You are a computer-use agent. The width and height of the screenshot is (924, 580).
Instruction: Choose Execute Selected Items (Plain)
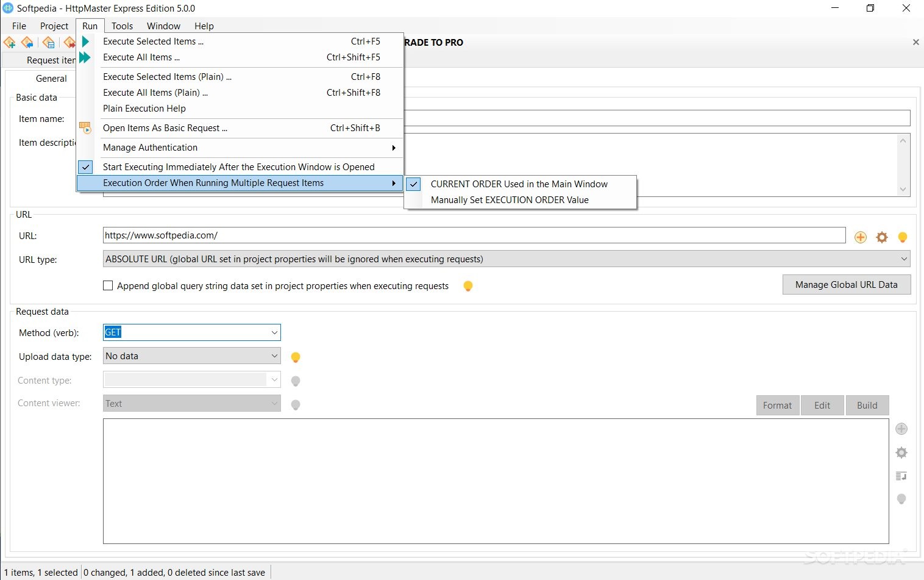tap(240, 77)
